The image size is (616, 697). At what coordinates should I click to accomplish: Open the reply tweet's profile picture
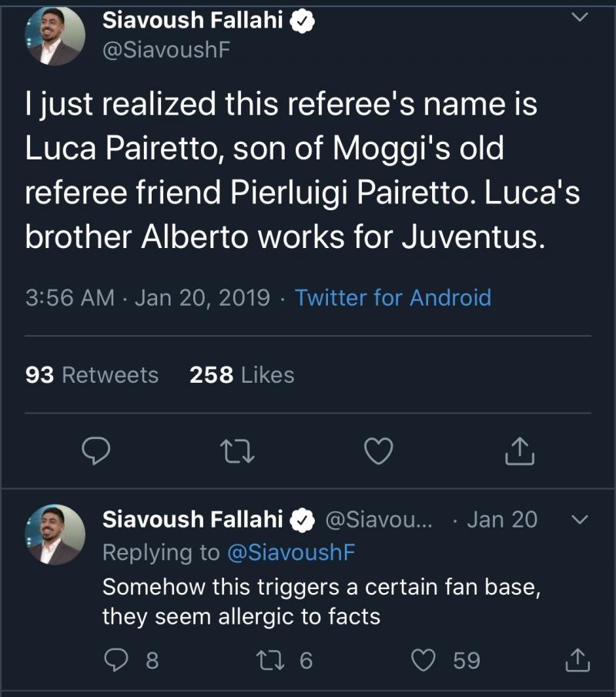(55, 534)
